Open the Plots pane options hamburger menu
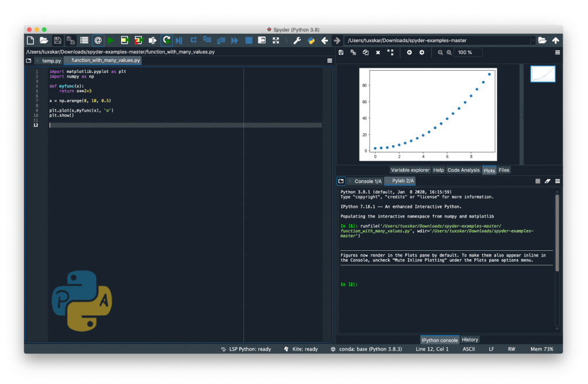The height and width of the screenshot is (384, 588). click(558, 52)
